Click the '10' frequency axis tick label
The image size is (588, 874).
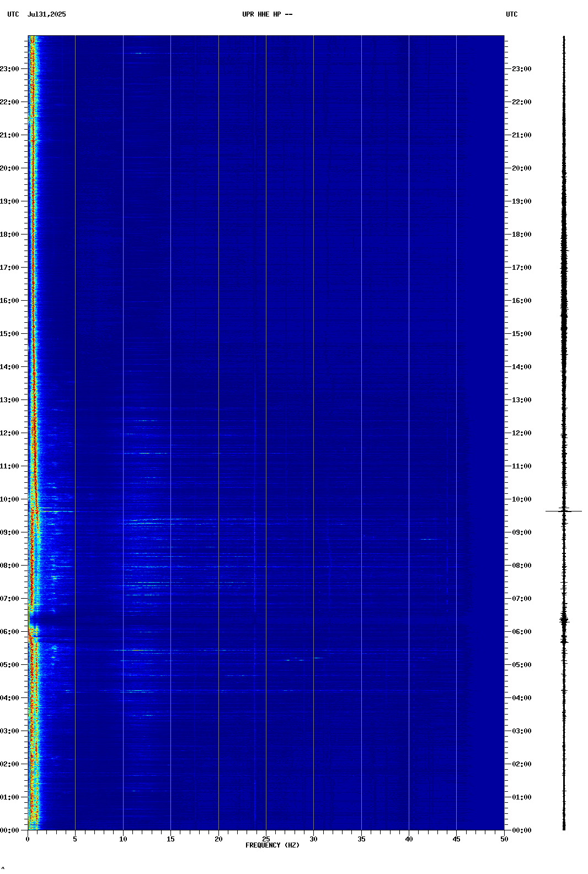tap(123, 839)
